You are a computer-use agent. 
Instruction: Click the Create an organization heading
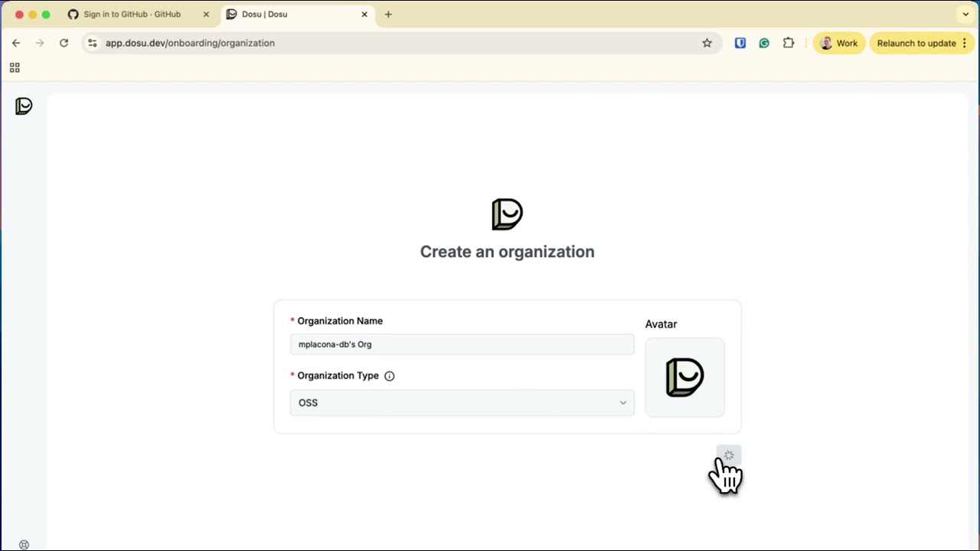(x=507, y=252)
